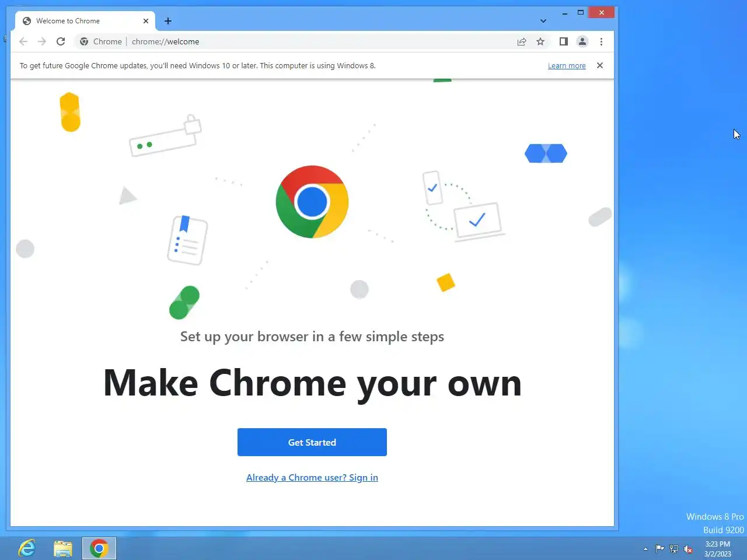Open the Learn more link

coord(567,66)
